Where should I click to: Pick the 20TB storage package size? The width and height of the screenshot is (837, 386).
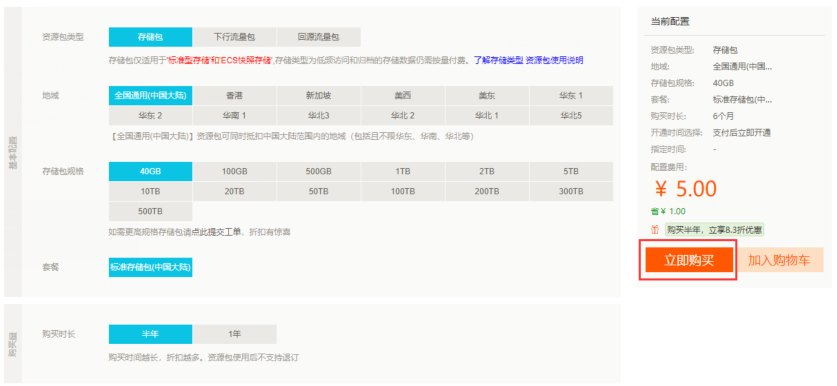tap(234, 191)
